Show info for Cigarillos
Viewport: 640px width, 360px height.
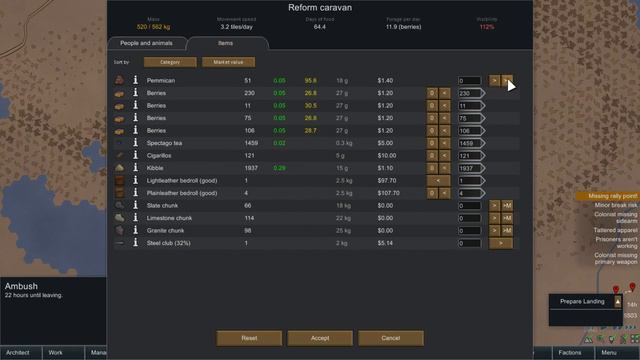[x=136, y=156]
